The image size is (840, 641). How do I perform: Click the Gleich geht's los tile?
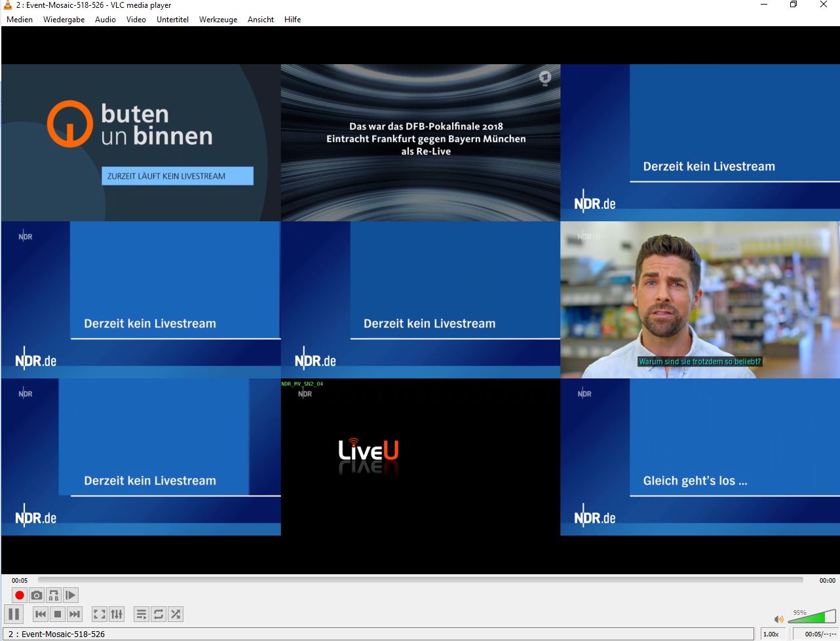pos(700,457)
